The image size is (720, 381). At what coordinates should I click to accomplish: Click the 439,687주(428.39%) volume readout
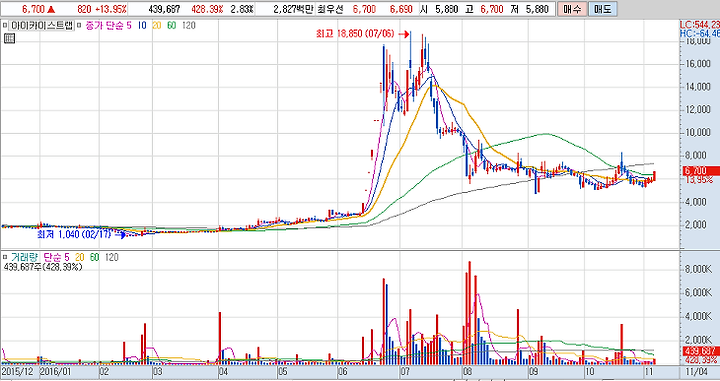click(43, 267)
